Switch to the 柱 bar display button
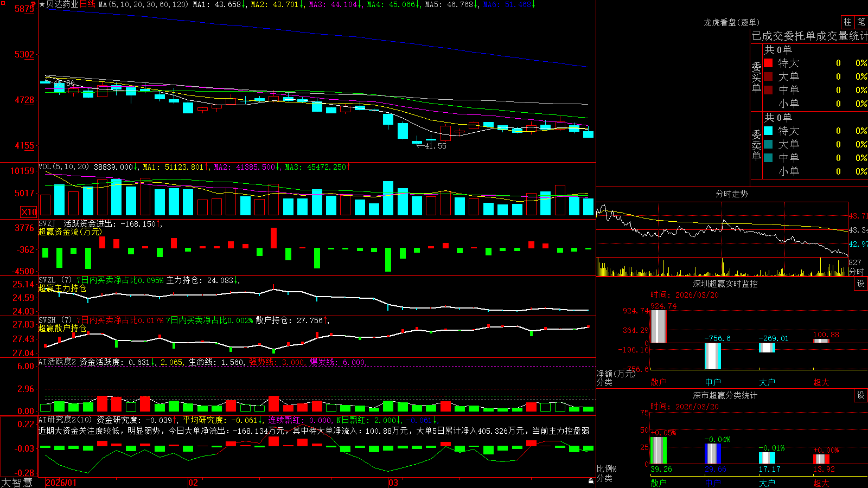 point(847,22)
